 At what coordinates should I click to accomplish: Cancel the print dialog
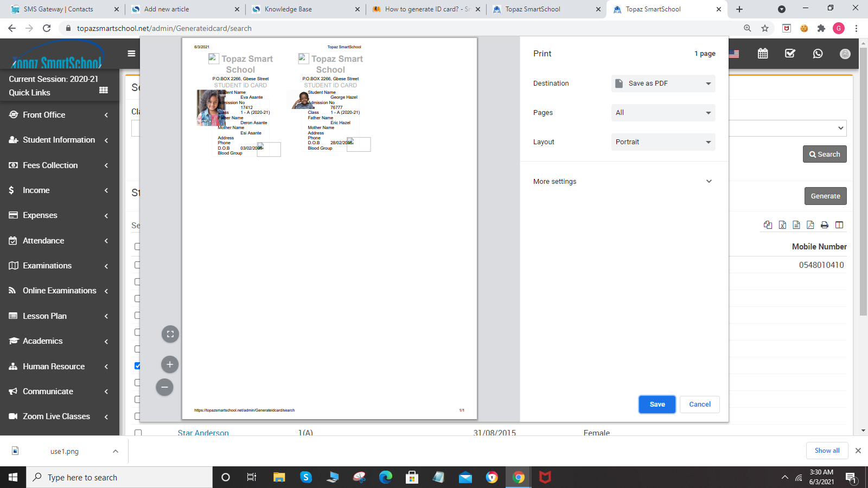click(700, 404)
